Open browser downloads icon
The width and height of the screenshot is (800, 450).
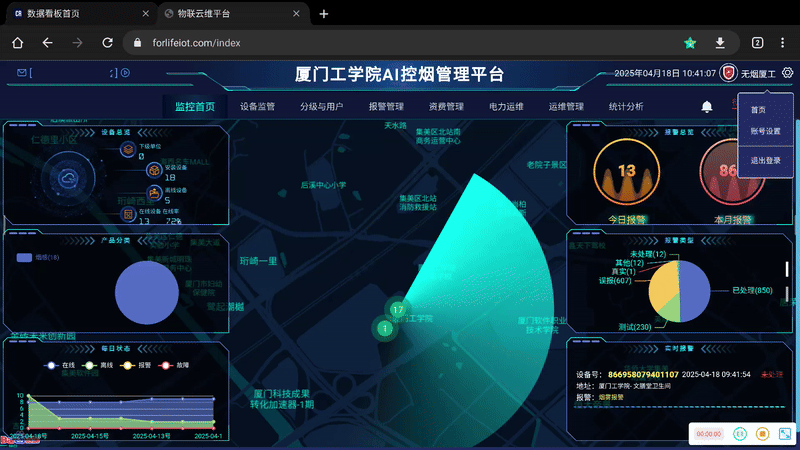click(720, 43)
